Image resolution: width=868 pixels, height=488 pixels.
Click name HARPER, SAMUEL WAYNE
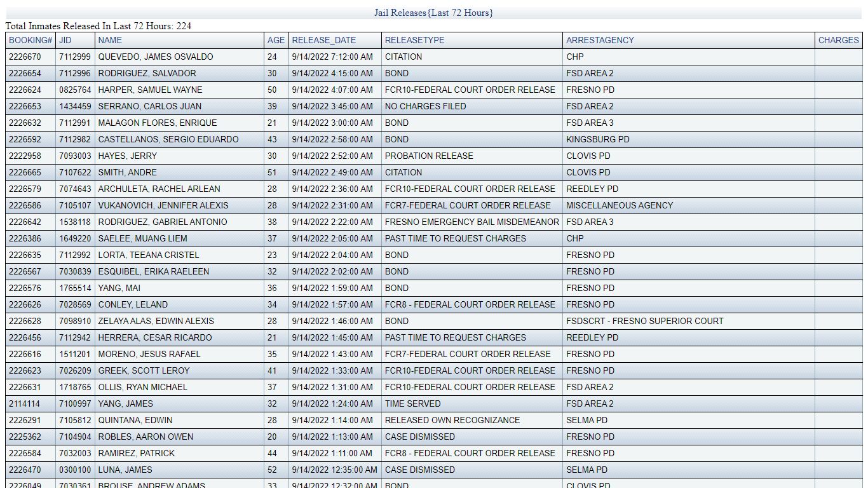[x=150, y=90]
